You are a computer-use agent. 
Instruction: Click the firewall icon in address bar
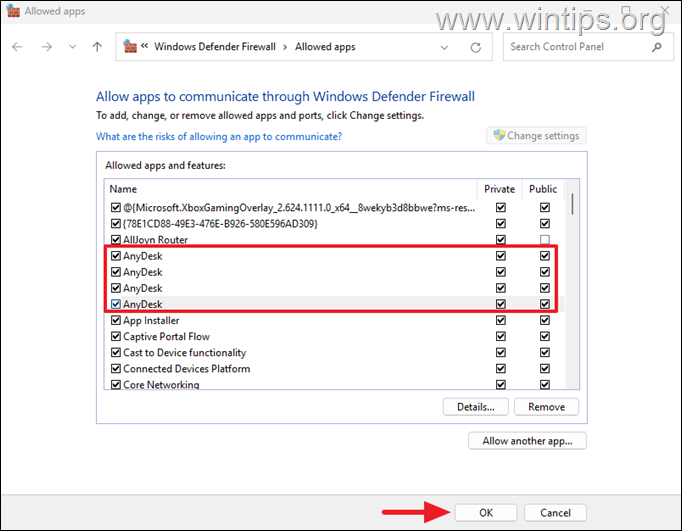[130, 46]
